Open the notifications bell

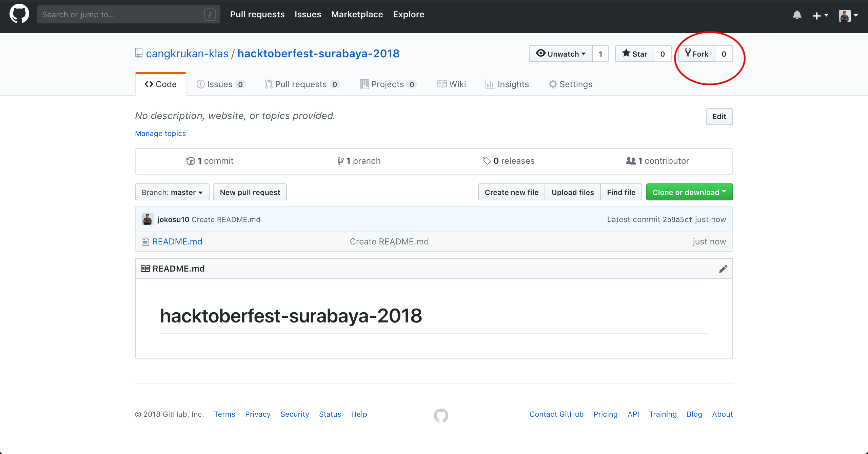(797, 15)
